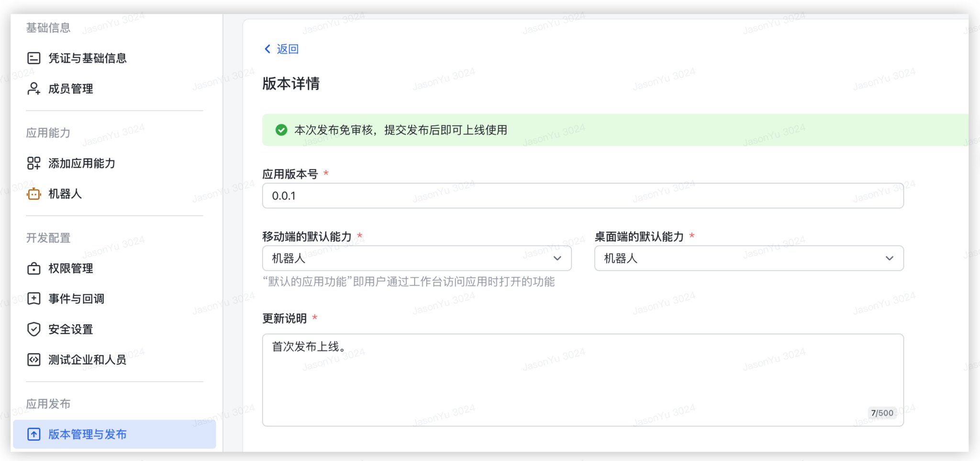The height and width of the screenshot is (461, 980).
Task: Click the 默认的应用功能 hint text
Action: pyautogui.click(x=409, y=282)
